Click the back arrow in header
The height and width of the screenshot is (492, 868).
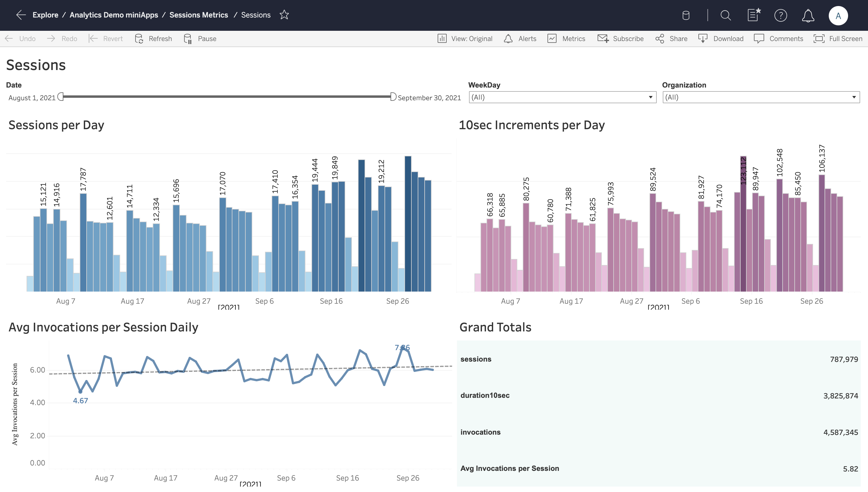click(x=21, y=15)
